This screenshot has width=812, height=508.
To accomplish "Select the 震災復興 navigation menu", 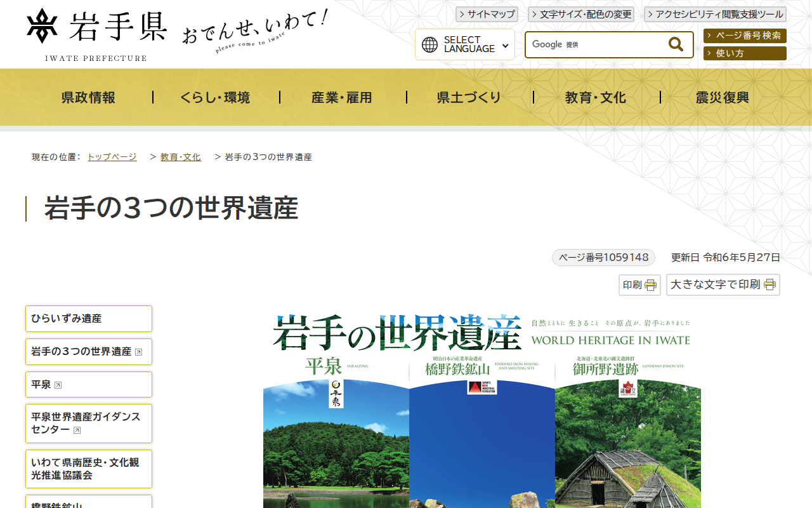I will pyautogui.click(x=721, y=97).
